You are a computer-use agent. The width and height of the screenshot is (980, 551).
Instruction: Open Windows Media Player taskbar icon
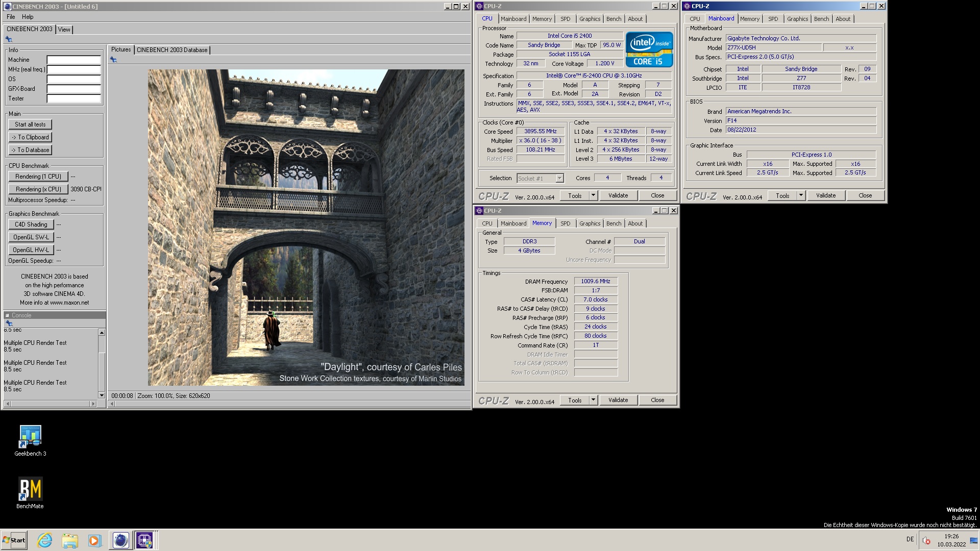pyautogui.click(x=95, y=540)
